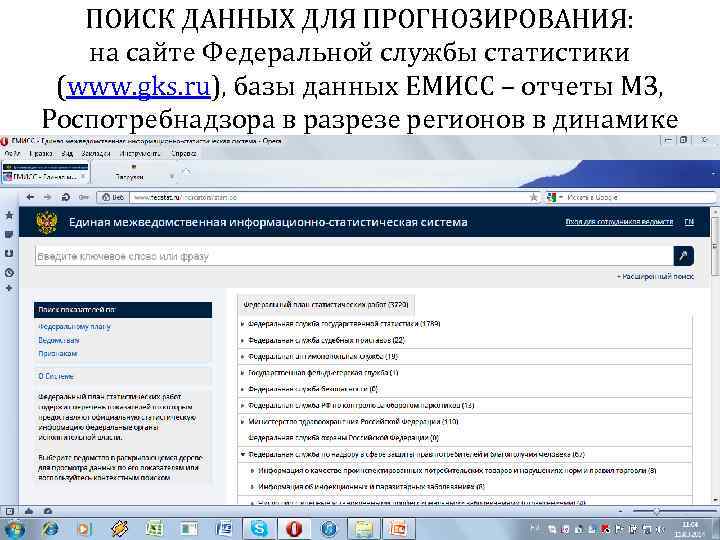720x540 pixels.
Task: Open the Notes panel in Opera sidebar
Action: click(9, 235)
